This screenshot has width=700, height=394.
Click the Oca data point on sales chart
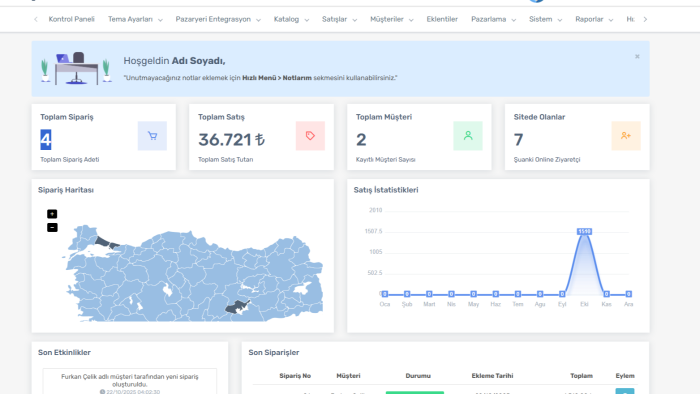(385, 294)
